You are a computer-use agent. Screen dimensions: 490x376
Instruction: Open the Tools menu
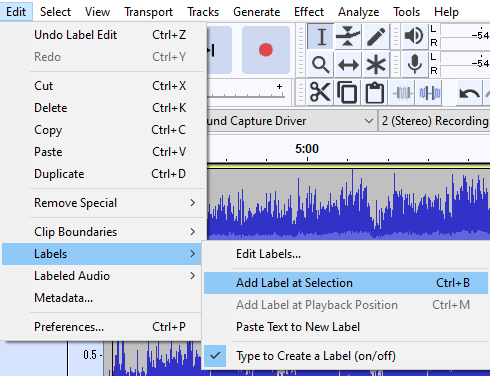click(406, 12)
